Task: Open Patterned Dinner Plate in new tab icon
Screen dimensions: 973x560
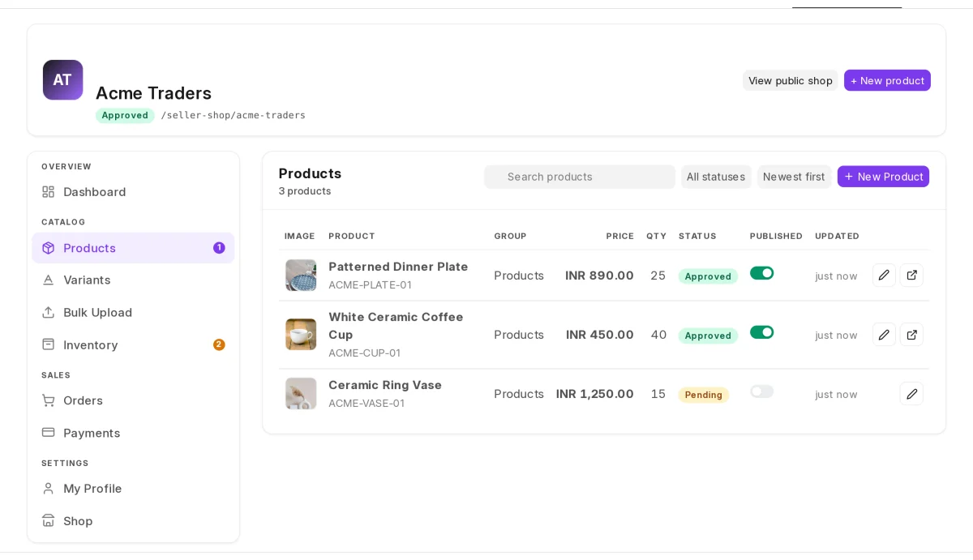Action: 911,276
